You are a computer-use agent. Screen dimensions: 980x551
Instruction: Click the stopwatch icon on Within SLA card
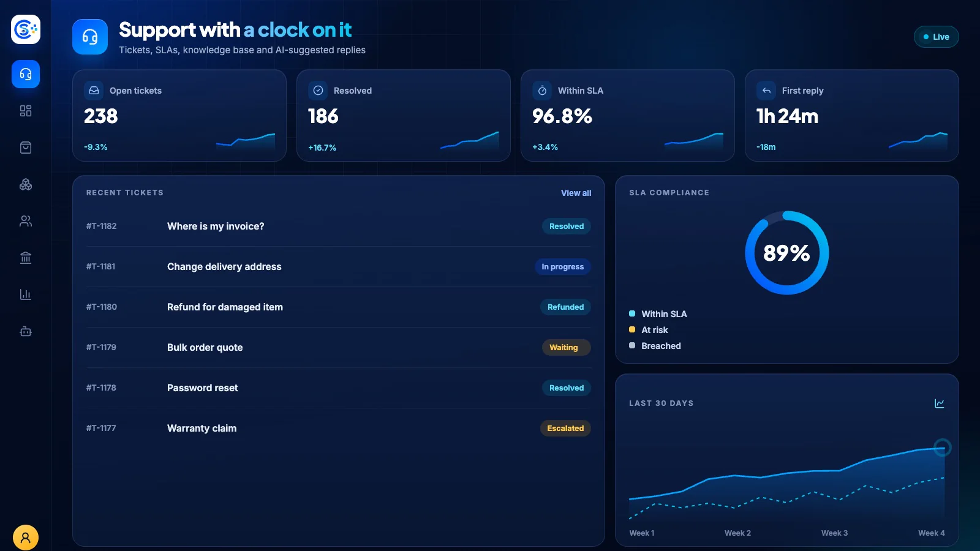542,91
